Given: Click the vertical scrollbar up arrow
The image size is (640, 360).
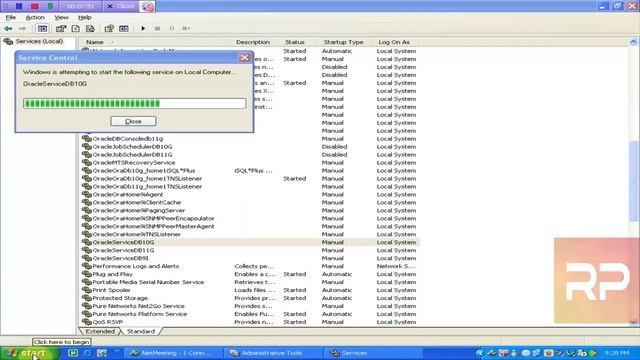Looking at the screenshot, I should pos(633,42).
